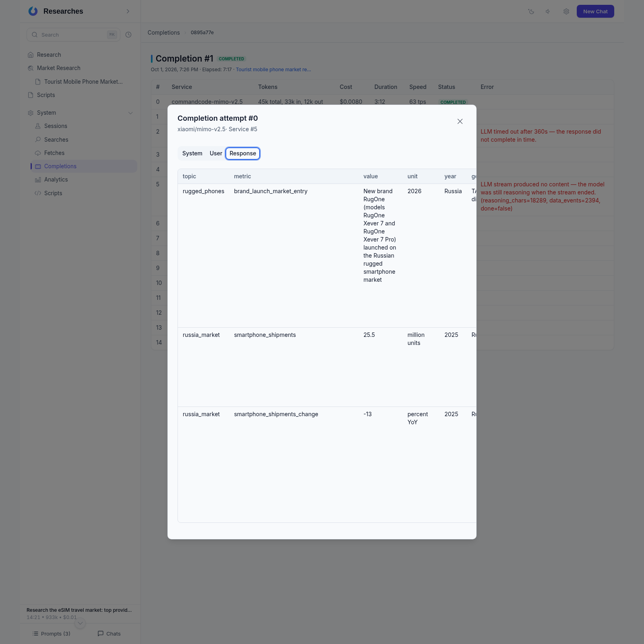Open Fetches page
The height and width of the screenshot is (644, 644).
click(x=54, y=153)
